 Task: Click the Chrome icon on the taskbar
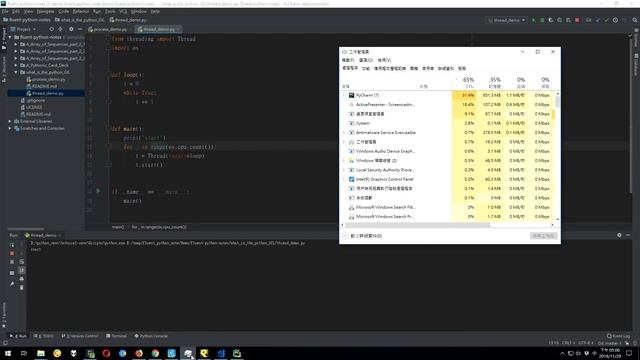coord(155,353)
